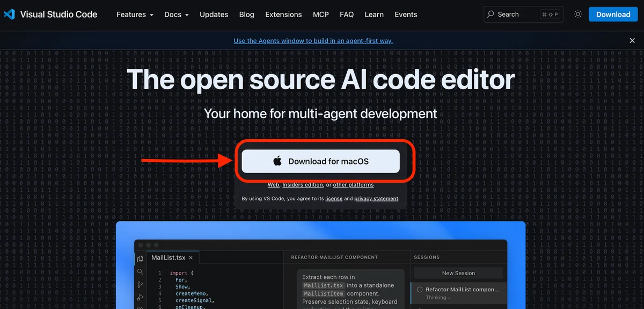644x309 pixels.
Task: Click the Visual Studio Code logo icon
Action: pos(9,15)
